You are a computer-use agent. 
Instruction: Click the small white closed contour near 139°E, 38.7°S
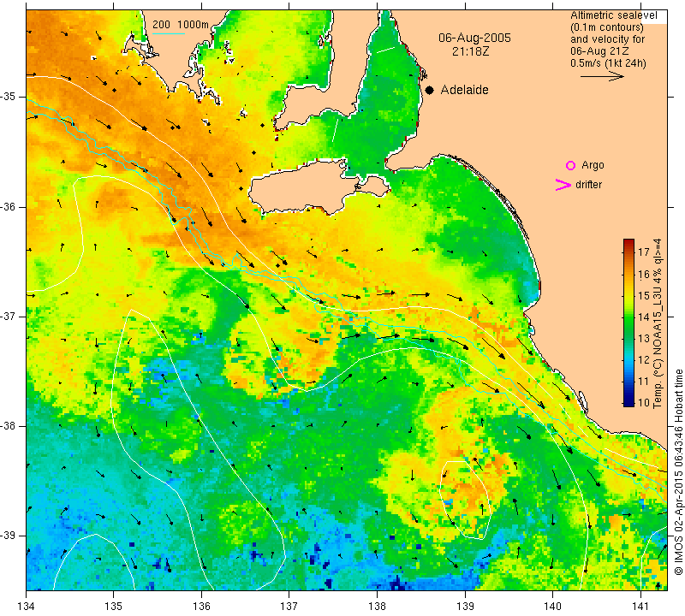(x=464, y=500)
